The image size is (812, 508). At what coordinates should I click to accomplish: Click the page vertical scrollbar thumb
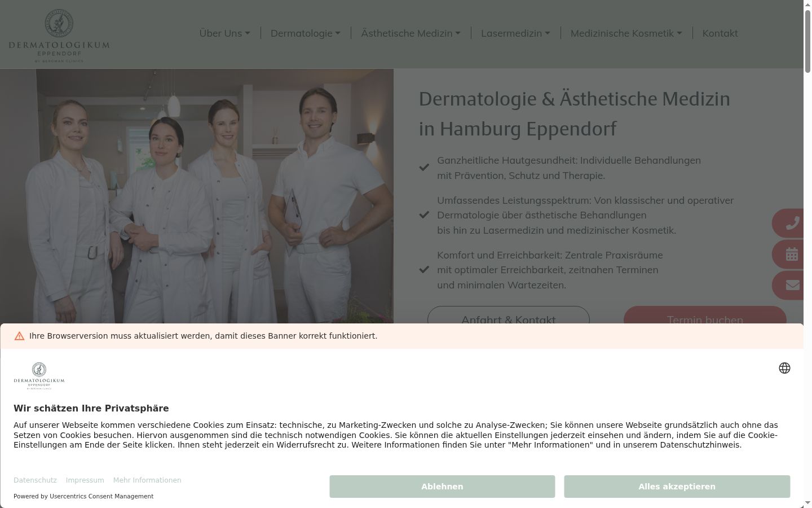tap(807, 41)
